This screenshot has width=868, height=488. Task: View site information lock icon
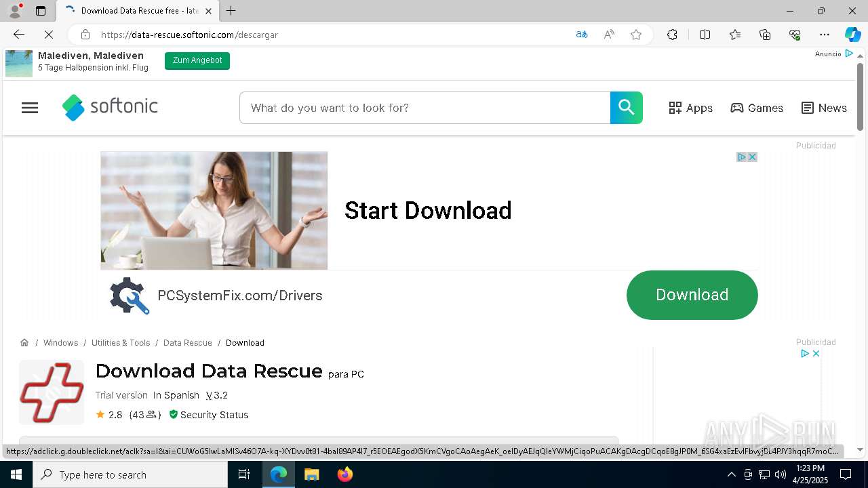[x=85, y=35]
